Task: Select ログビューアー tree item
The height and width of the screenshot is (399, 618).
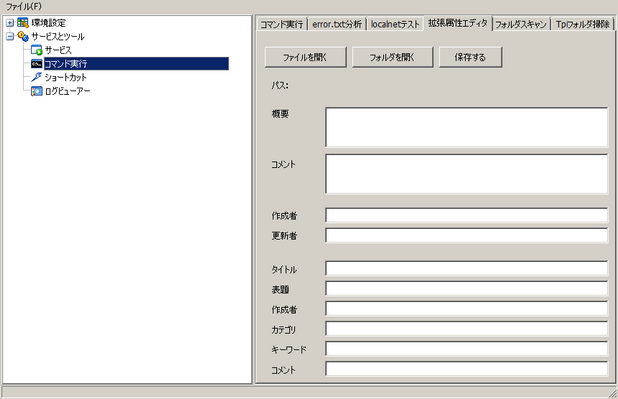Action: point(67,91)
